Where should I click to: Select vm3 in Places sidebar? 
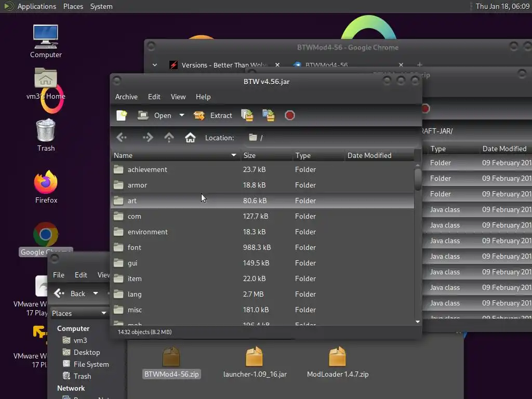tap(75, 340)
